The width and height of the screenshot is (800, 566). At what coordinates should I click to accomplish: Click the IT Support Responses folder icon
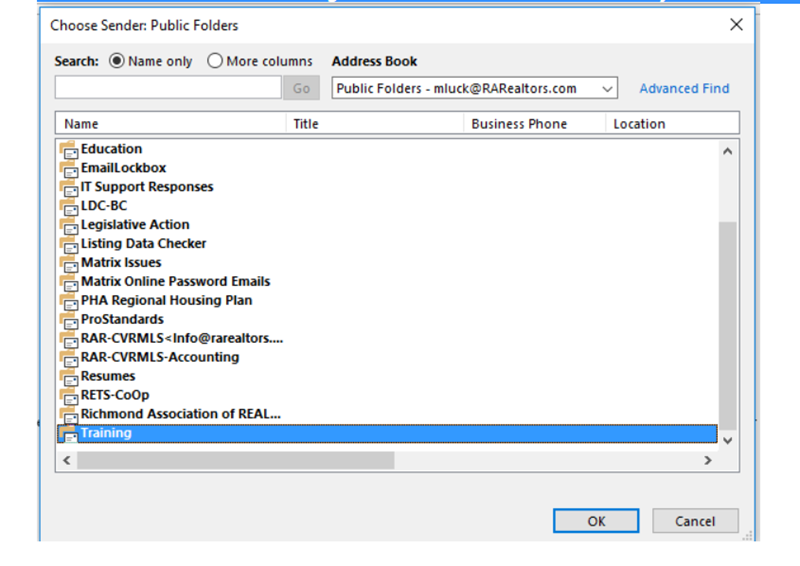pyautogui.click(x=68, y=187)
